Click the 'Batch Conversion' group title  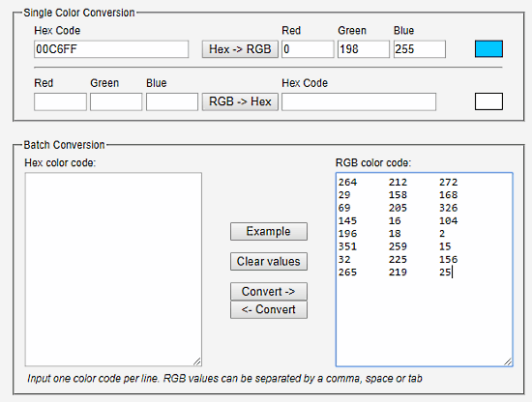64,145
